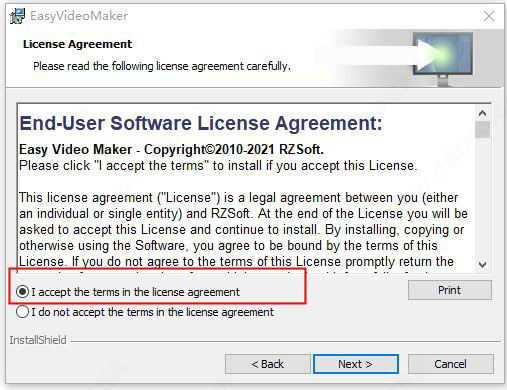Click the monitor graphic in the header banner
Viewport: 507px width, 390px height.
(443, 58)
